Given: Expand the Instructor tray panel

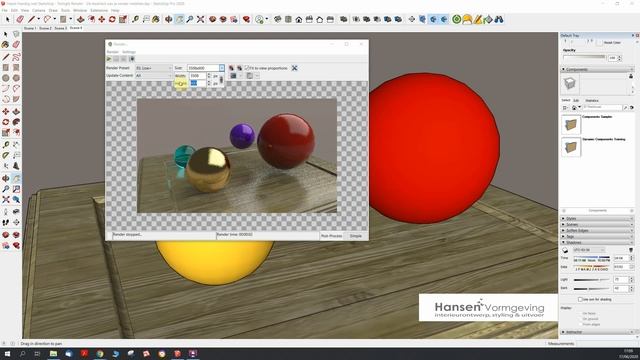Looking at the screenshot, I should pos(598,332).
